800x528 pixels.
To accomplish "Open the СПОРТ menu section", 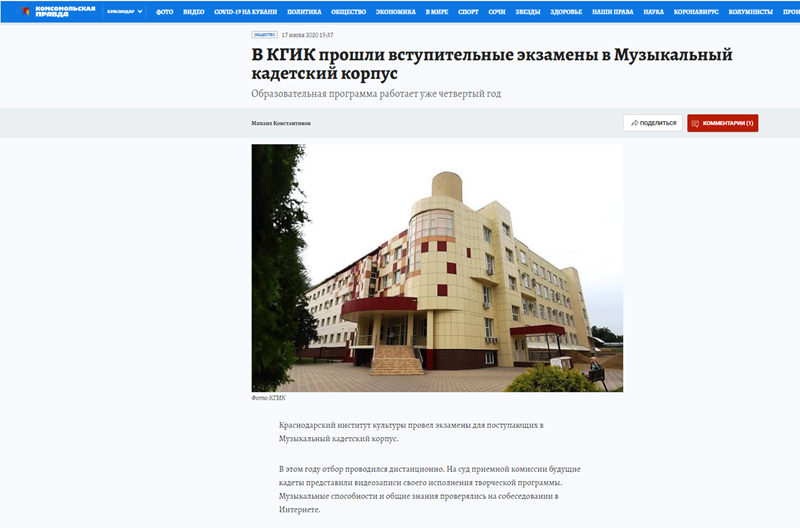I will pos(468,12).
